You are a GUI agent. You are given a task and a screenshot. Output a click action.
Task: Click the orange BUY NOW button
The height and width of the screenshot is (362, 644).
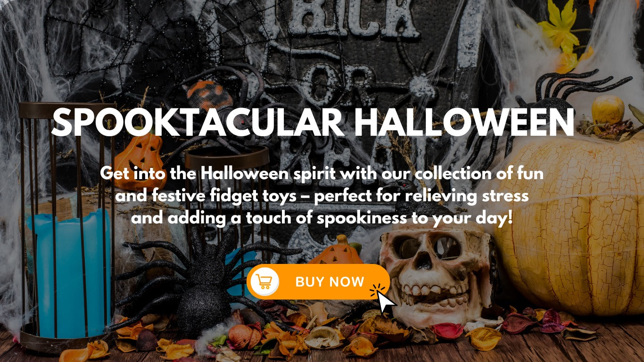318,282
